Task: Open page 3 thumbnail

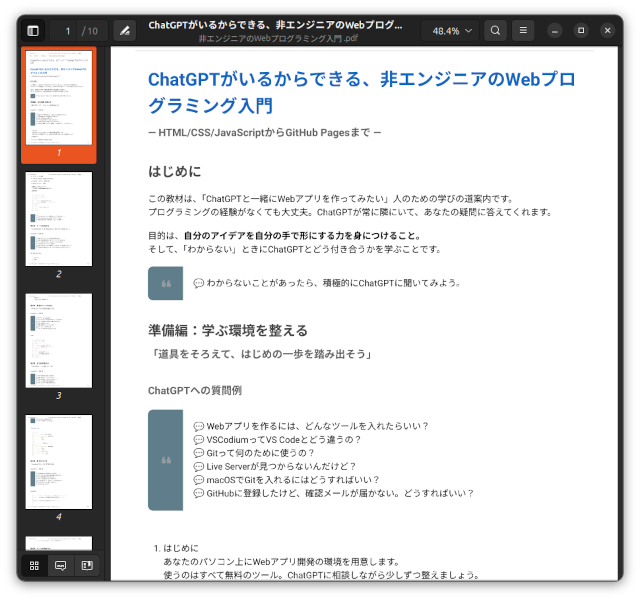Action: [59, 340]
